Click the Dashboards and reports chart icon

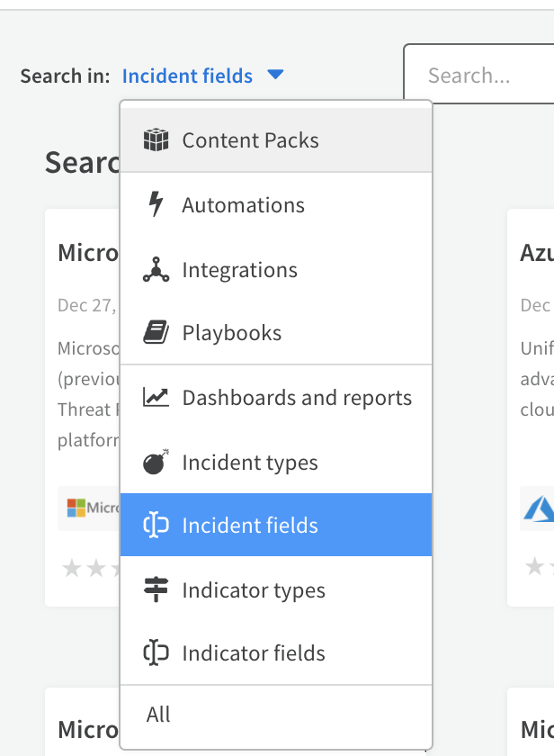click(156, 398)
